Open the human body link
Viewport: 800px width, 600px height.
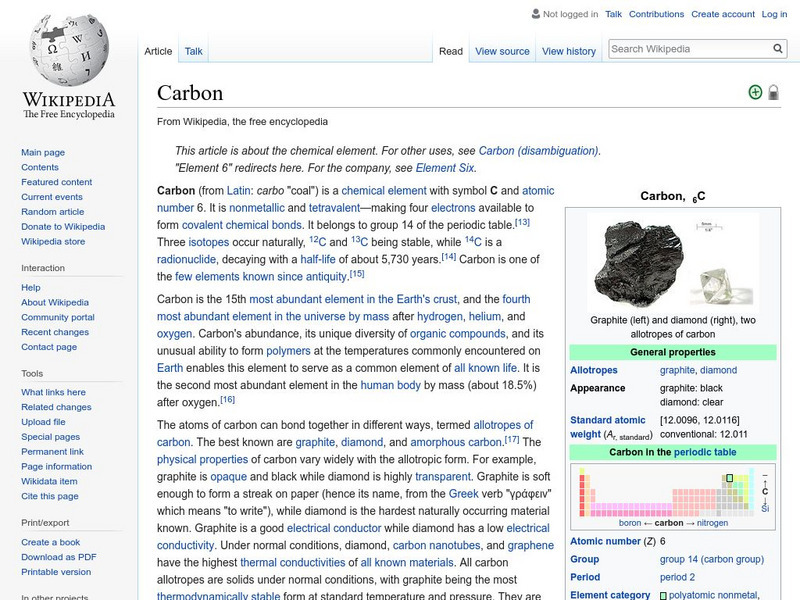(x=390, y=385)
